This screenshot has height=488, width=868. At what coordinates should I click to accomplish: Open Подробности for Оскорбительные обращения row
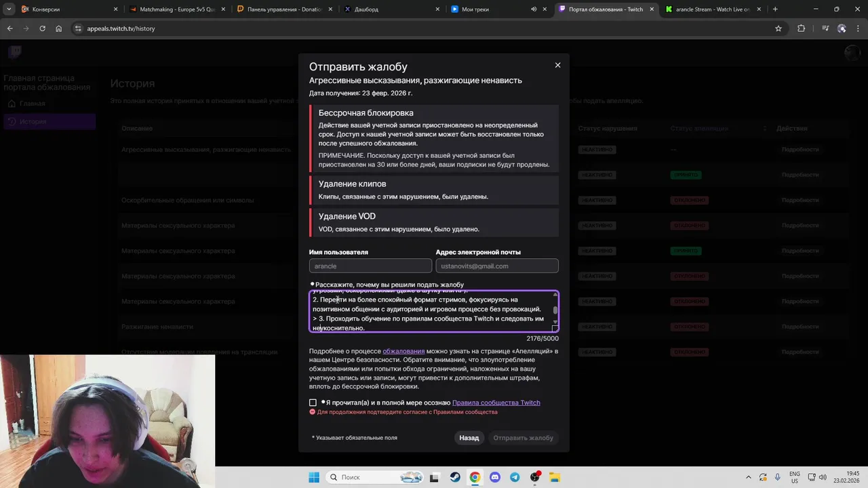[x=800, y=200]
